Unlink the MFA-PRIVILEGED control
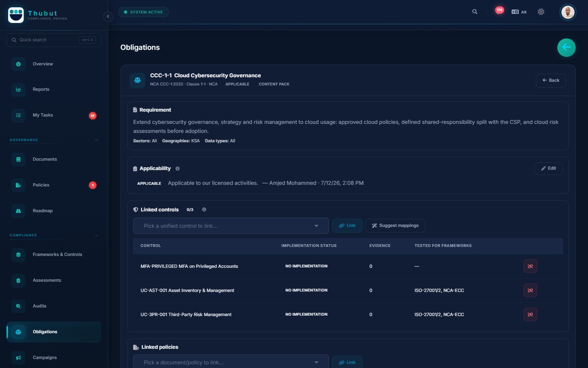 [x=530, y=266]
